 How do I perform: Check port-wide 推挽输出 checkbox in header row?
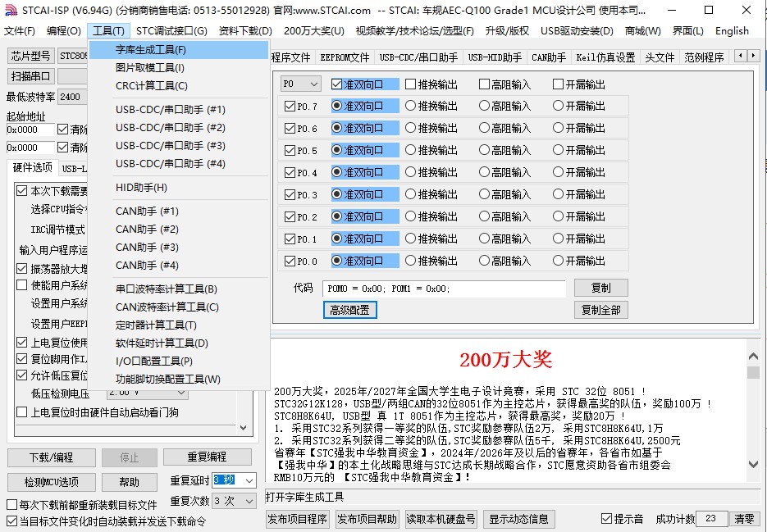coord(410,84)
